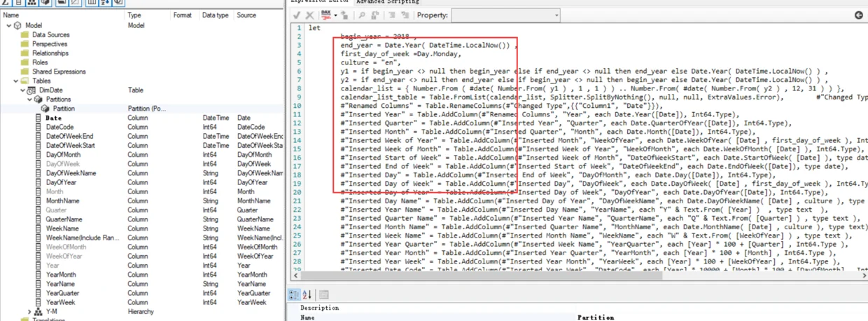Expand the Y-M hierarchy node

[x=29, y=312]
